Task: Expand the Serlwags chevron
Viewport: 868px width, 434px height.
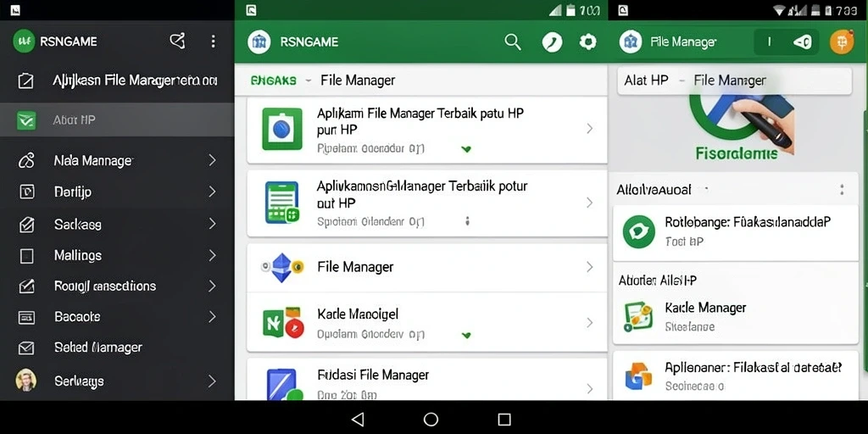Action: coord(212,381)
